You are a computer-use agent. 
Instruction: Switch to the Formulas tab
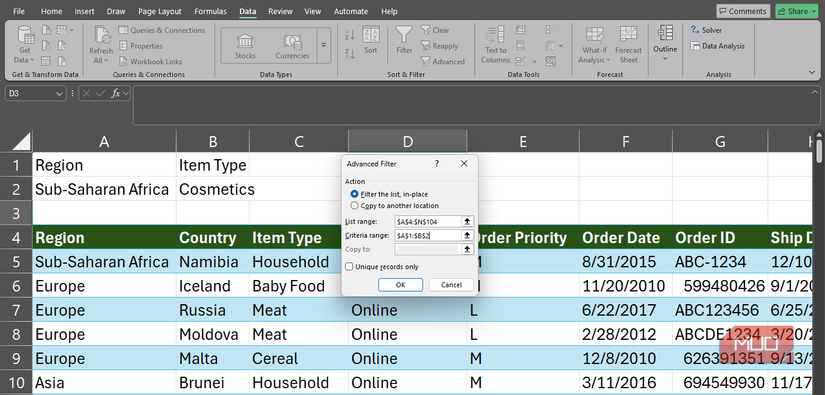pyautogui.click(x=210, y=11)
